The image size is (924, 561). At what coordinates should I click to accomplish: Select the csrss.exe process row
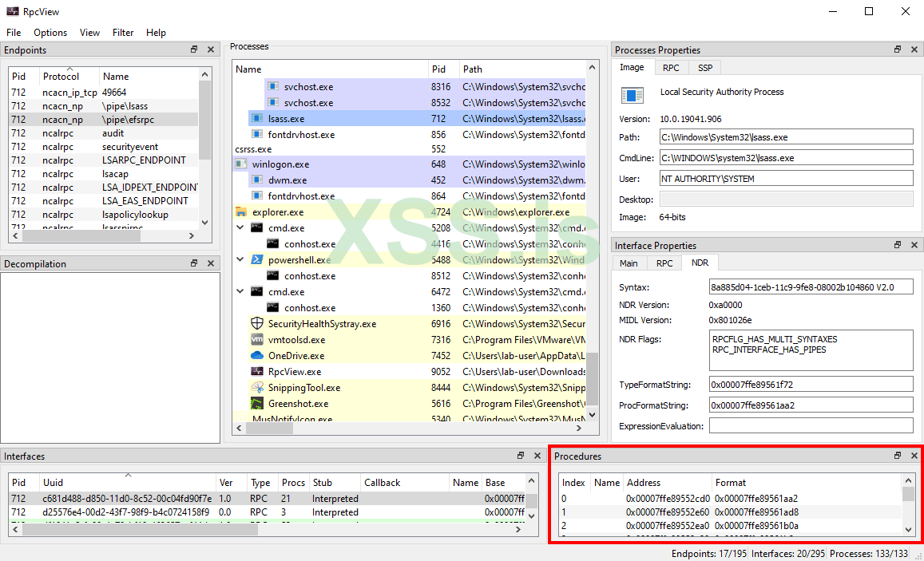point(409,149)
